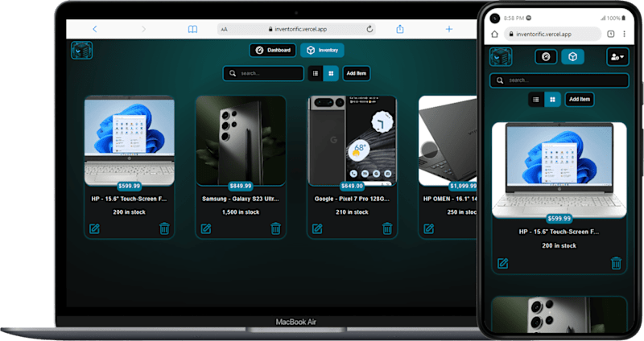Switch to grid view on the MacBook
The width and height of the screenshot is (644, 341).
(x=331, y=73)
